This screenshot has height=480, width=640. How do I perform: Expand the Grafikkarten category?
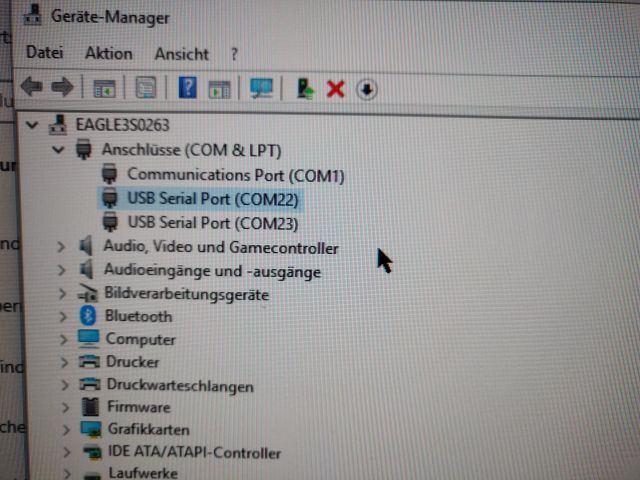click(x=66, y=429)
